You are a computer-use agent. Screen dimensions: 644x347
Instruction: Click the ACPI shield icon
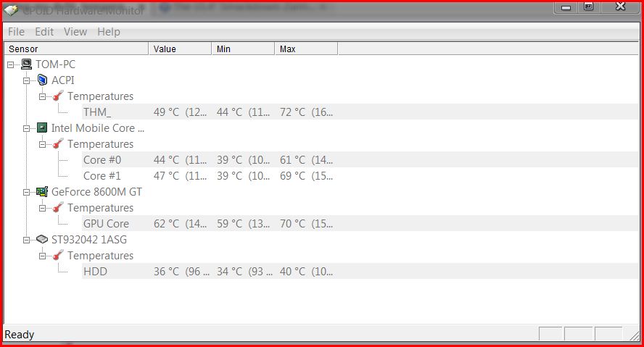pos(42,80)
